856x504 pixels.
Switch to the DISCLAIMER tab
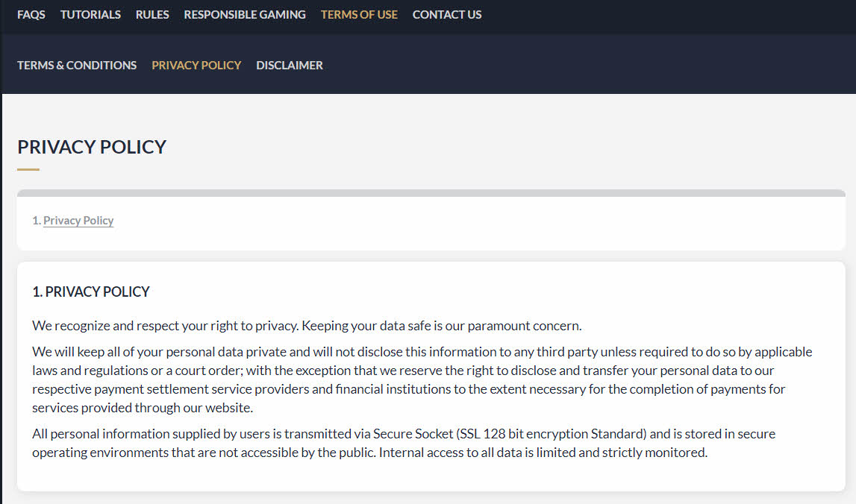[290, 65]
